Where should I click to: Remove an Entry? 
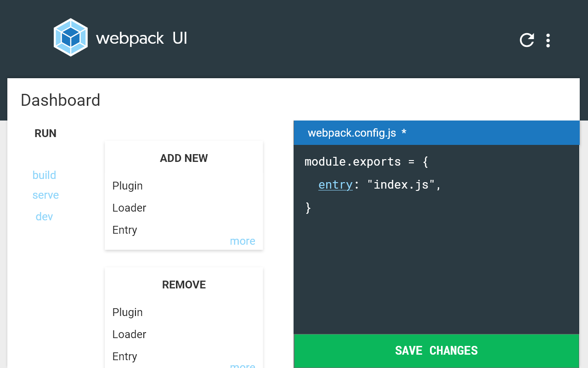[124, 356]
